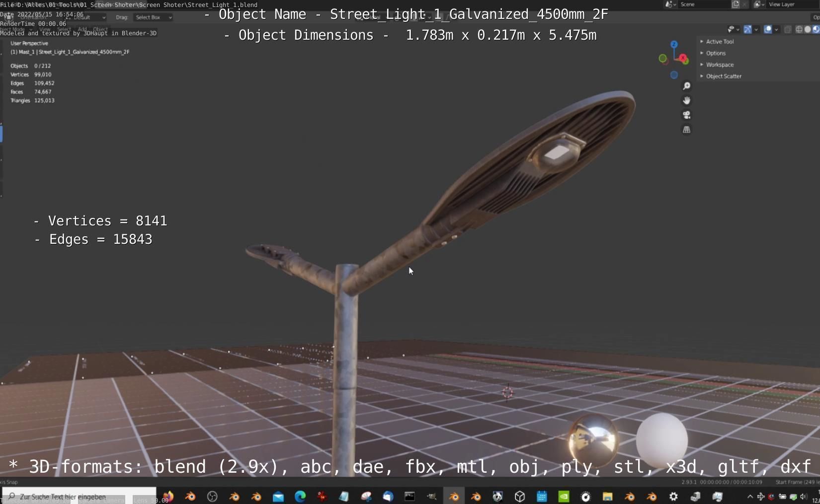The image size is (820, 504).
Task: Click the Scene name field
Action: point(704,4)
